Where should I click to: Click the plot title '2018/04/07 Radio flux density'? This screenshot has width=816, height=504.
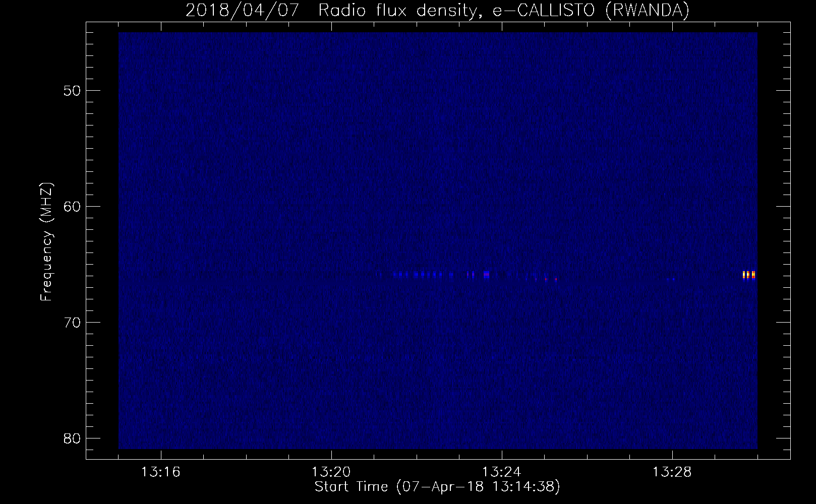click(437, 10)
